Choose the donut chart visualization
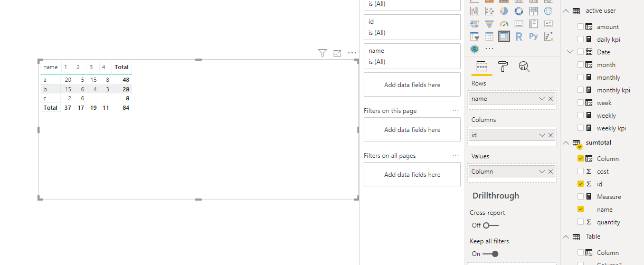This screenshot has width=644, height=265. click(519, 11)
